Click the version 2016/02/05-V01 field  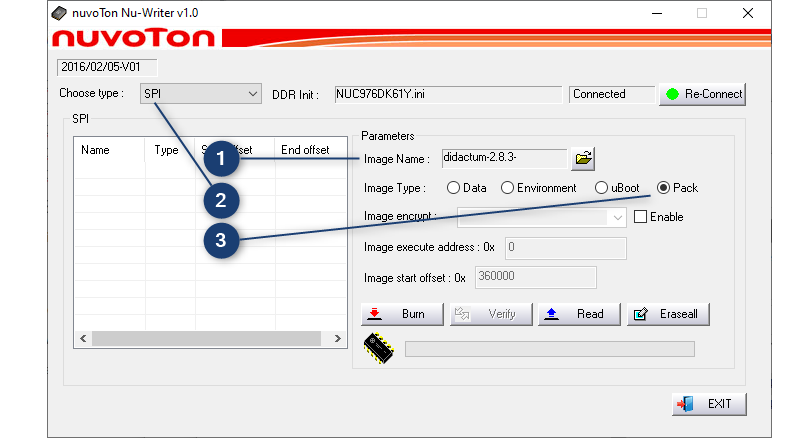click(x=107, y=67)
